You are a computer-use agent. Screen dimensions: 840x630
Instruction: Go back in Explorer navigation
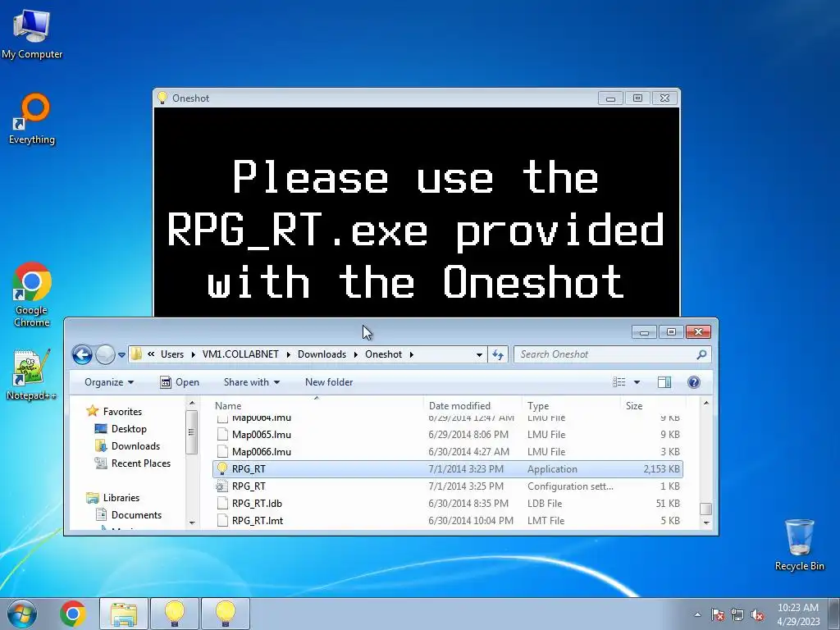click(82, 354)
